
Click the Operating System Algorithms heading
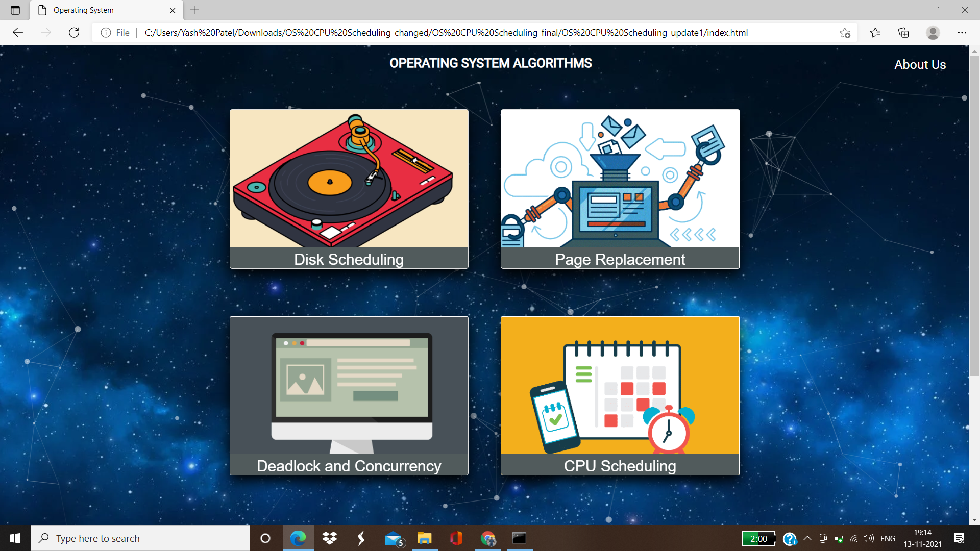click(490, 63)
